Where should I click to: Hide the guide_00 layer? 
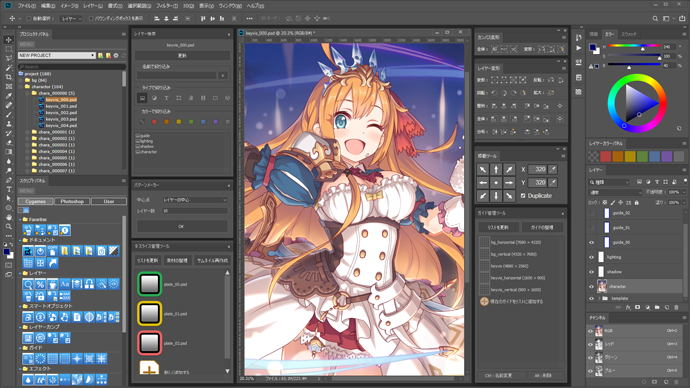591,242
